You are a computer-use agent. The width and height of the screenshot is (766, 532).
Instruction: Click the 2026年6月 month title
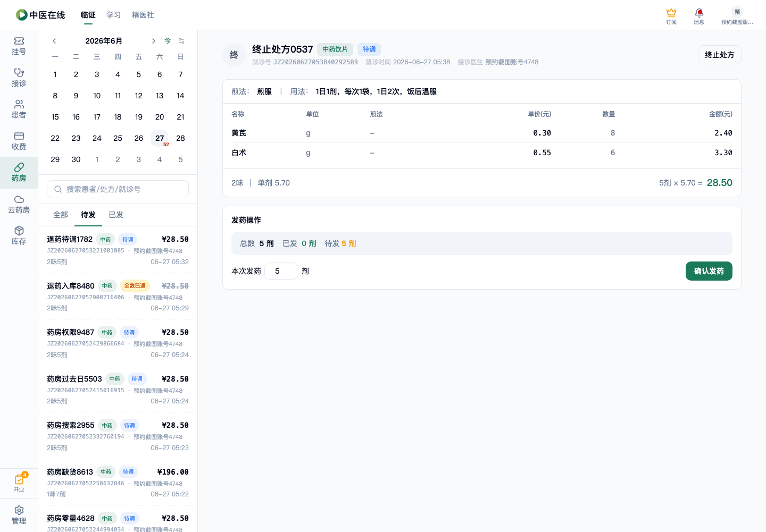pyautogui.click(x=104, y=41)
